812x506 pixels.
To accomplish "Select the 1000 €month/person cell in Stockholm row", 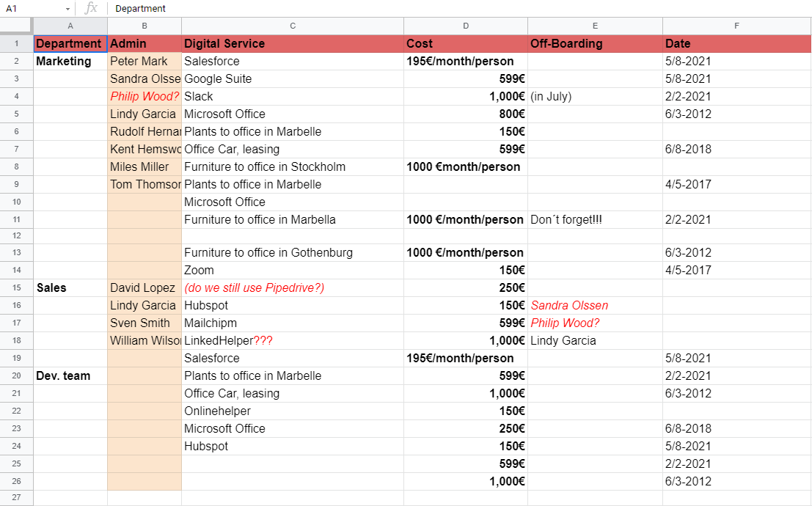I will pos(466,166).
